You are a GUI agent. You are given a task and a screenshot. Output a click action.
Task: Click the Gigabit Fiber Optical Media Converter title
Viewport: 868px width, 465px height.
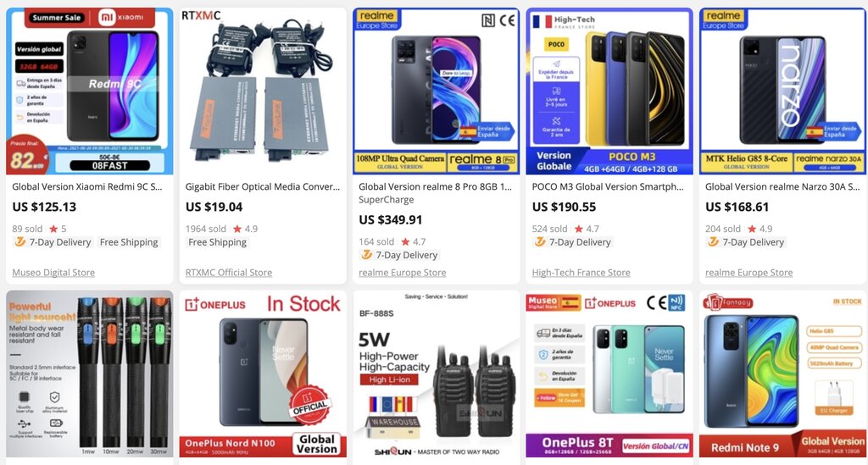point(263,187)
